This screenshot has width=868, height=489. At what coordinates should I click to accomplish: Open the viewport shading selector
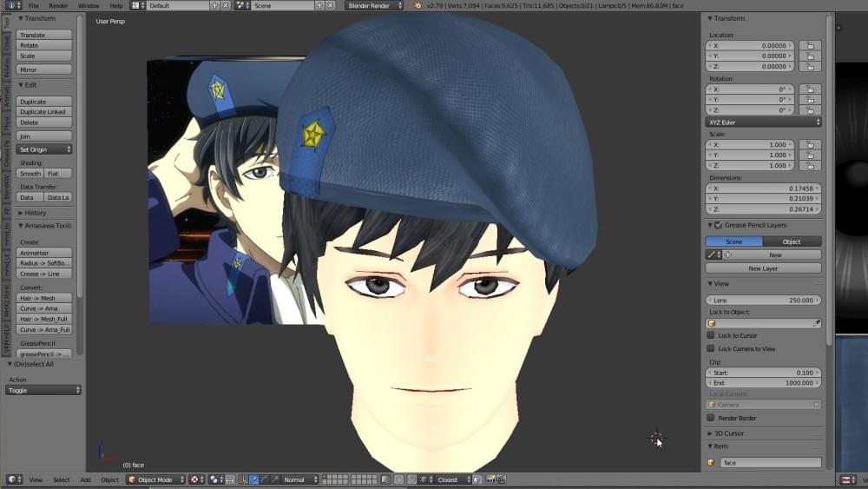coord(196,479)
